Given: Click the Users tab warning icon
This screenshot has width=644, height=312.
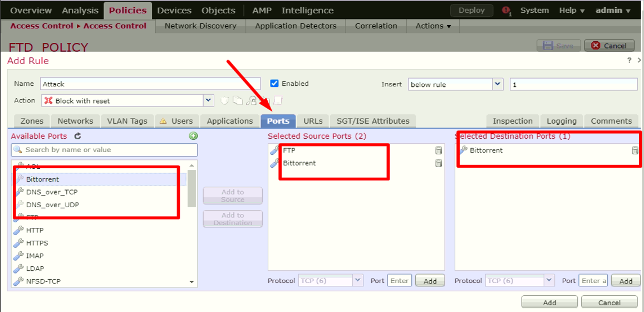Looking at the screenshot, I should [163, 121].
